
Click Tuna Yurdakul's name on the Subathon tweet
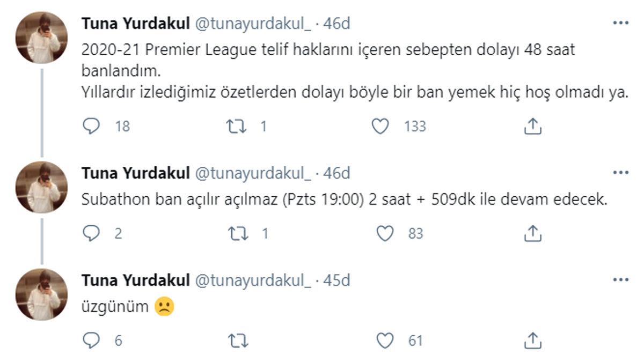click(x=128, y=171)
